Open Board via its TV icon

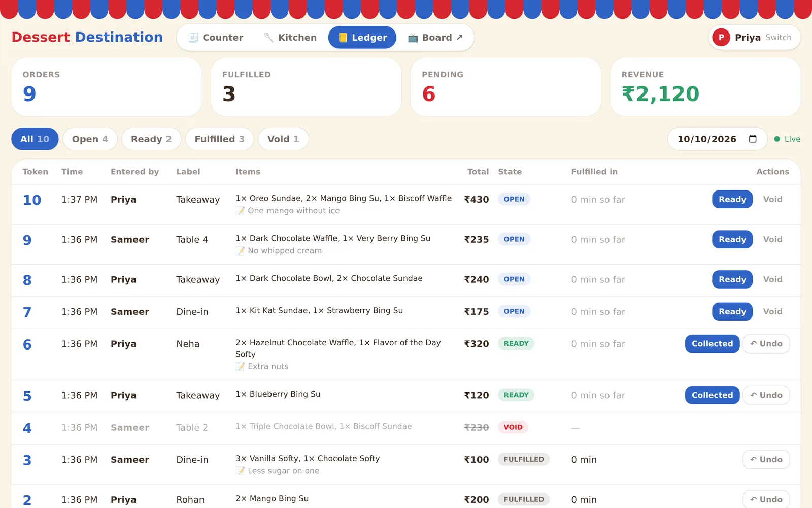(x=413, y=38)
